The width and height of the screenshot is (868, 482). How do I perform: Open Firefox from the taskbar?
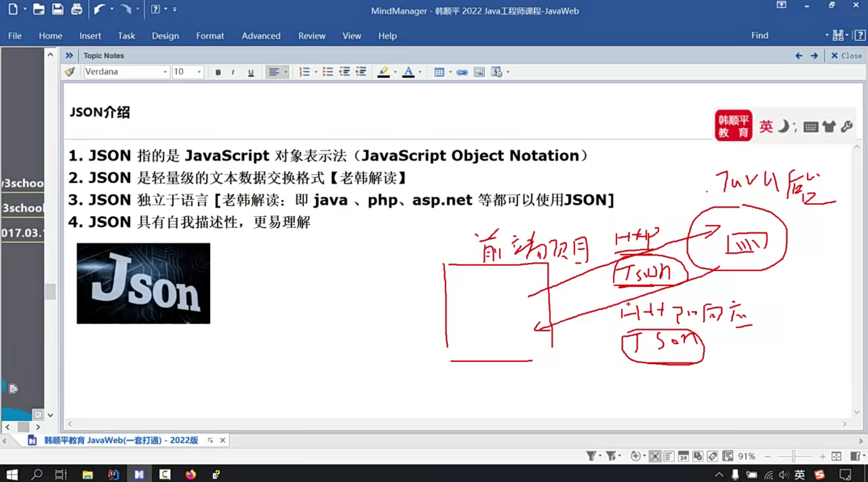[190, 474]
